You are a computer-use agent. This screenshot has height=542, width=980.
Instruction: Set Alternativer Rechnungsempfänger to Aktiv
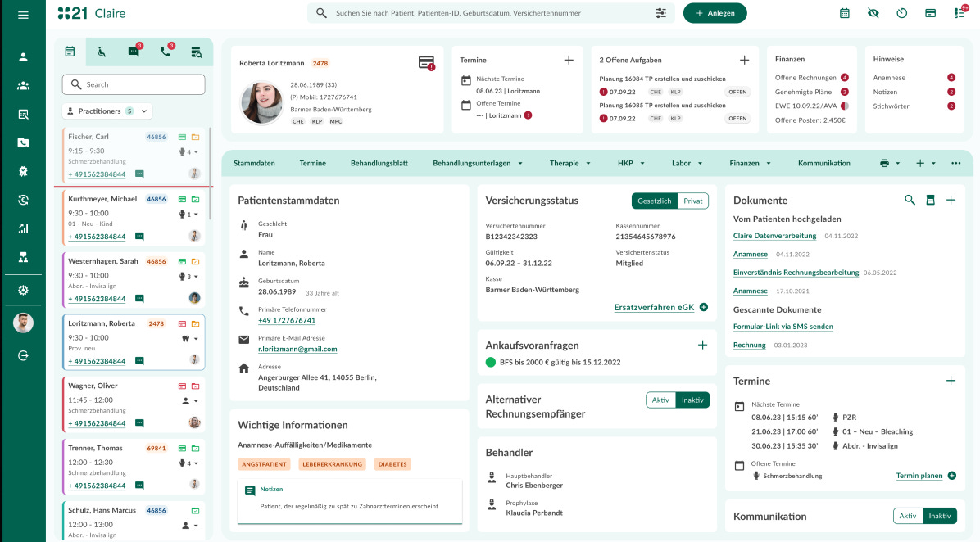[x=660, y=400]
